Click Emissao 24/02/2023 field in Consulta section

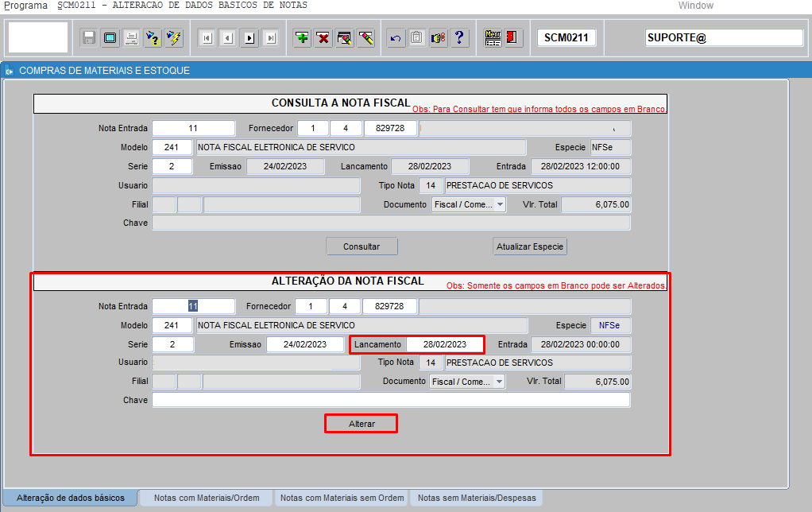coord(285,166)
